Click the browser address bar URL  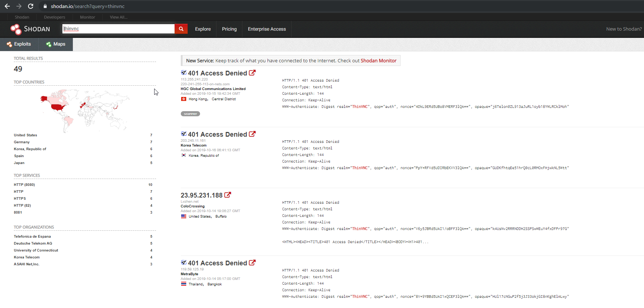click(x=87, y=6)
